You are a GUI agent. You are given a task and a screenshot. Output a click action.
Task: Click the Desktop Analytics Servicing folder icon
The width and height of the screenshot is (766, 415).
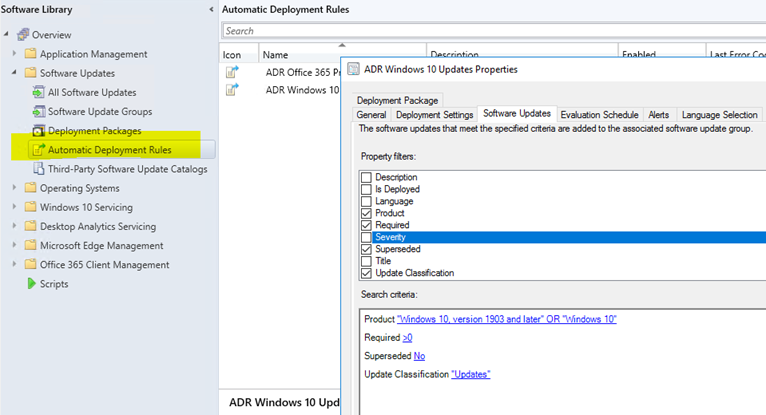pyautogui.click(x=30, y=226)
